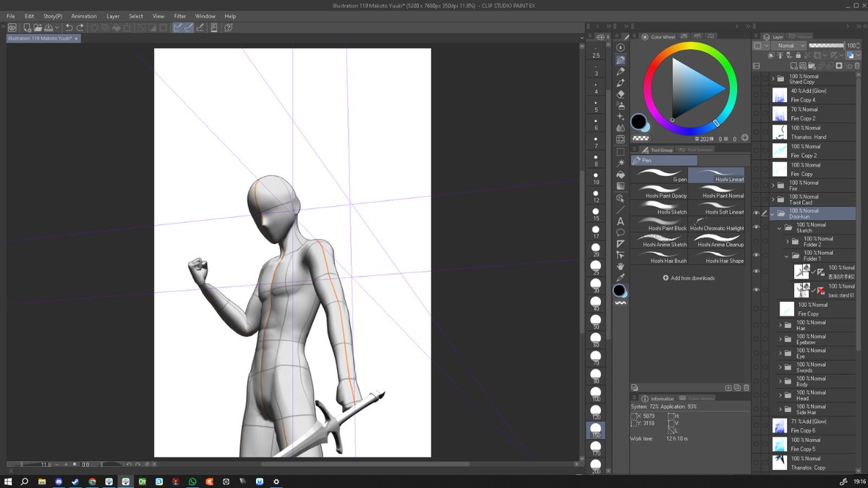
Task: Select the Illustration 119 Makoto Yuuki canvas tab
Action: (x=43, y=38)
